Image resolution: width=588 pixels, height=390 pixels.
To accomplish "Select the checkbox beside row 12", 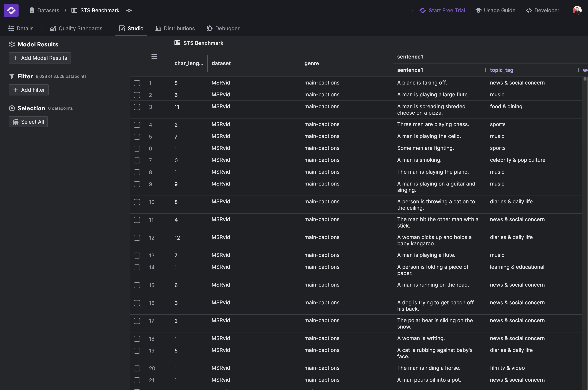I will pyautogui.click(x=137, y=238).
